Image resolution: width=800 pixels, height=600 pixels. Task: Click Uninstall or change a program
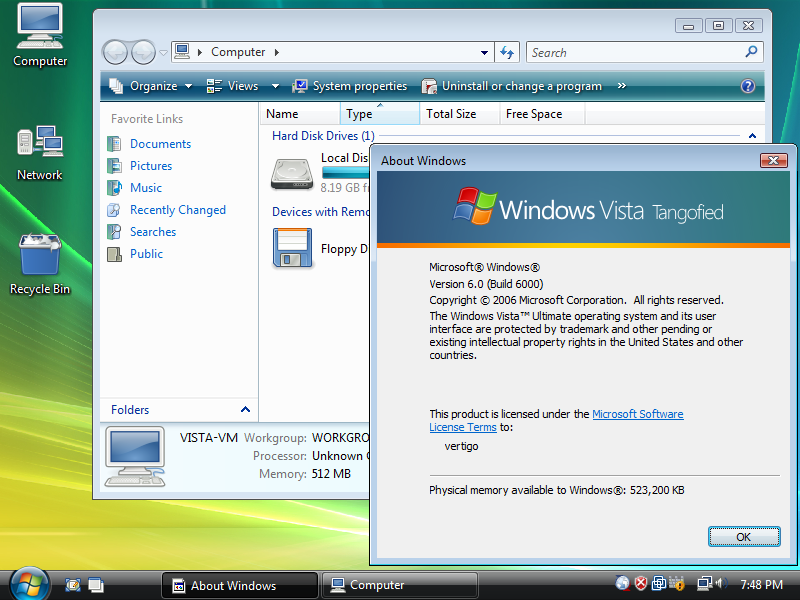click(x=512, y=86)
